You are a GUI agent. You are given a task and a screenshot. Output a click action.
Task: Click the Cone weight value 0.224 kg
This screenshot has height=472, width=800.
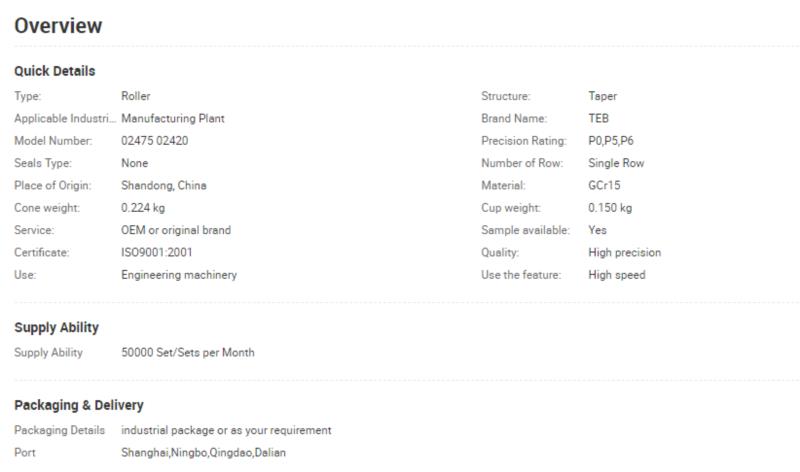point(143,208)
